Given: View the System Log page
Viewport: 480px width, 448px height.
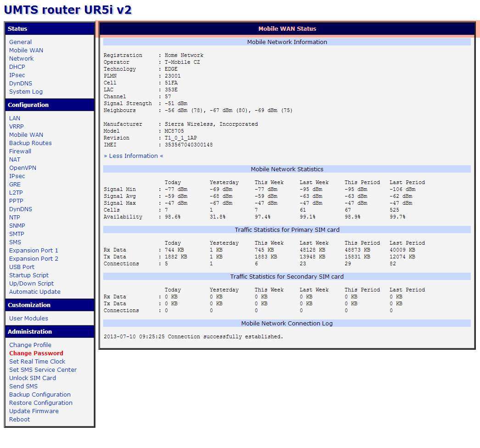Looking at the screenshot, I should pyautogui.click(x=26, y=92).
